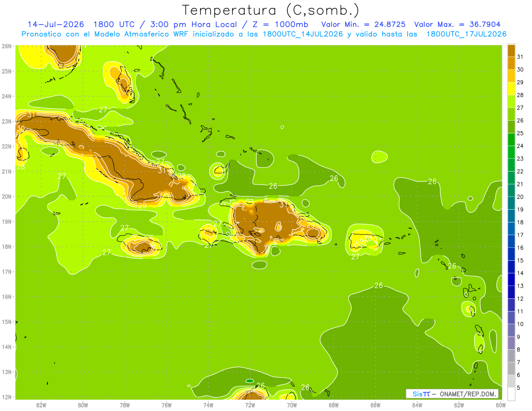Click the latitude axis label '26N'
Screen dimensions: 532x411
coord(6,46)
